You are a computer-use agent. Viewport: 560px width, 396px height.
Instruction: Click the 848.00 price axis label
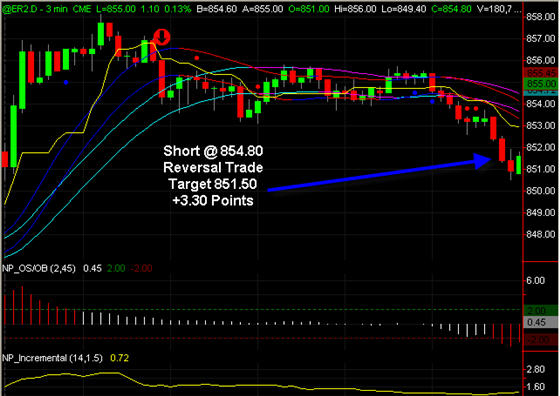coord(541,234)
